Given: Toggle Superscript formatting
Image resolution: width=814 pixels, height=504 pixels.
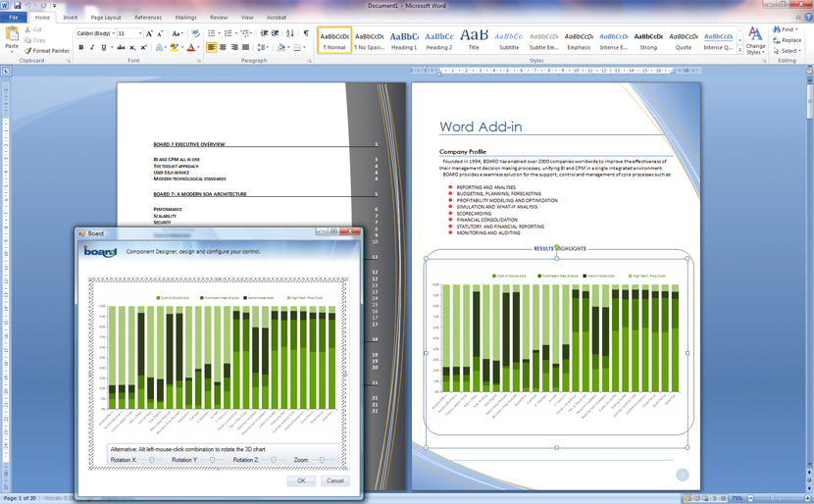Looking at the screenshot, I should [x=144, y=47].
